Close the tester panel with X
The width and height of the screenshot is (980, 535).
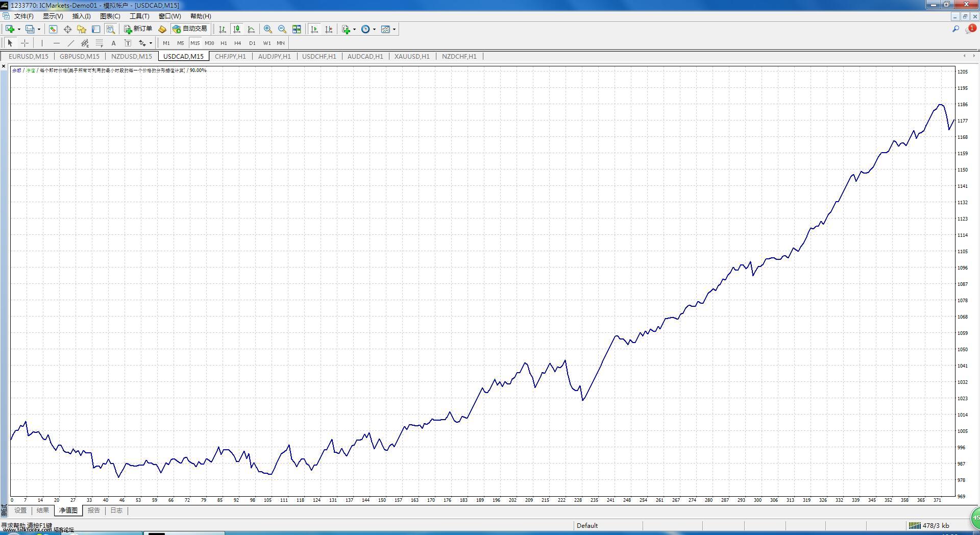[x=4, y=67]
